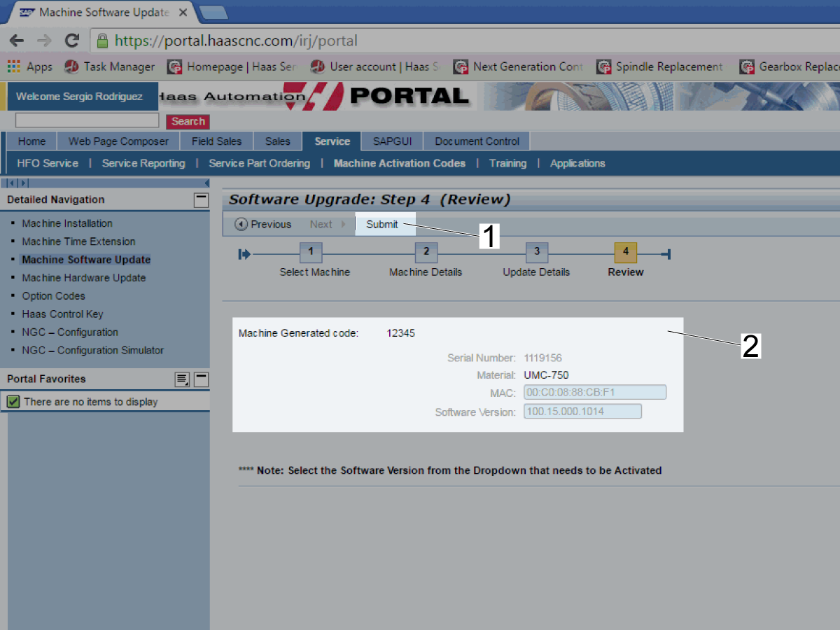Open the Sales tab
This screenshot has width=840, height=630.
[277, 141]
